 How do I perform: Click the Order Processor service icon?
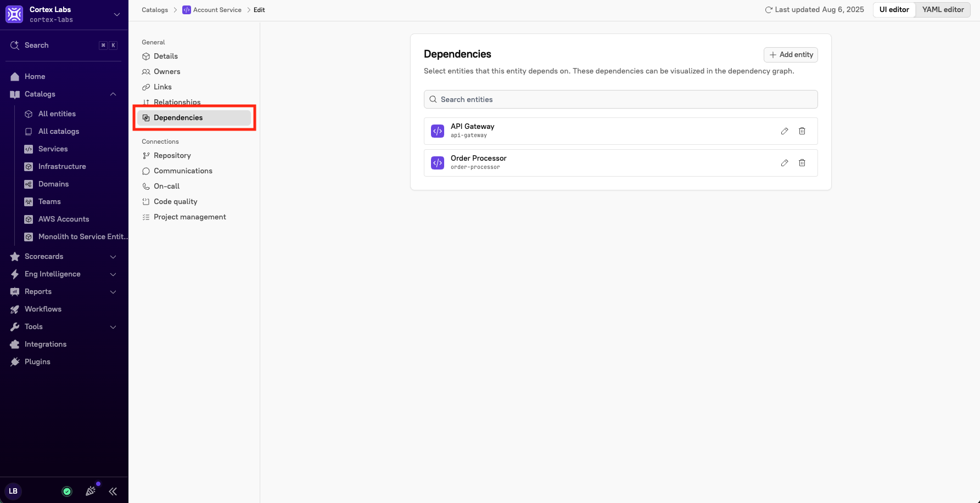438,163
